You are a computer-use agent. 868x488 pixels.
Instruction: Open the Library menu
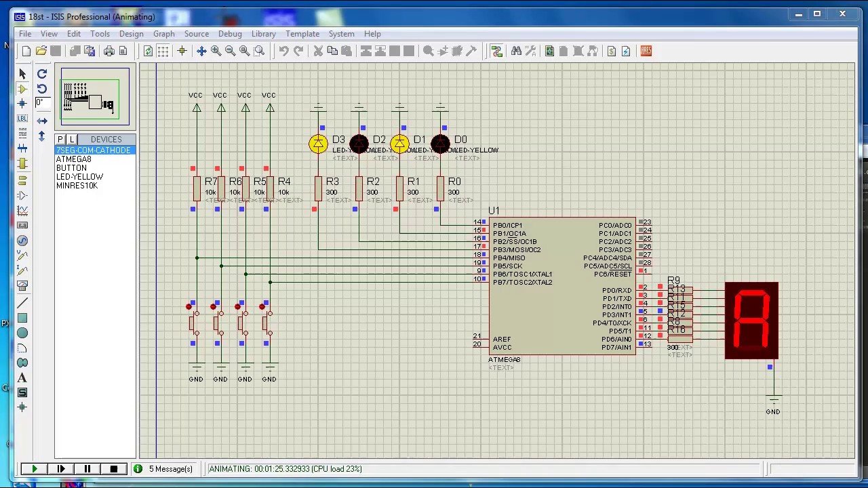pos(264,34)
